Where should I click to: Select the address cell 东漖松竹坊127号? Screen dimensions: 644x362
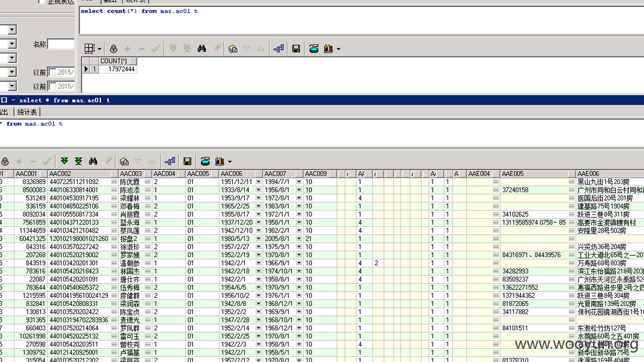pos(610,328)
